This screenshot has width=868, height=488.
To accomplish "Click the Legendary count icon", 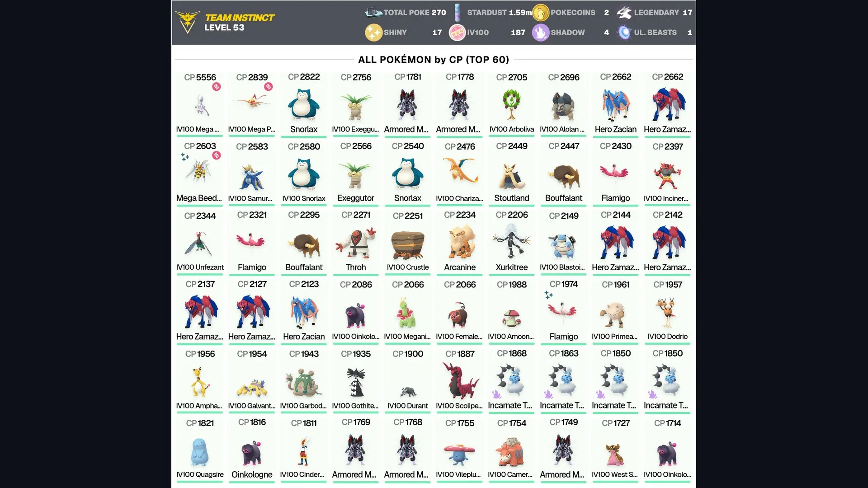I will click(624, 13).
